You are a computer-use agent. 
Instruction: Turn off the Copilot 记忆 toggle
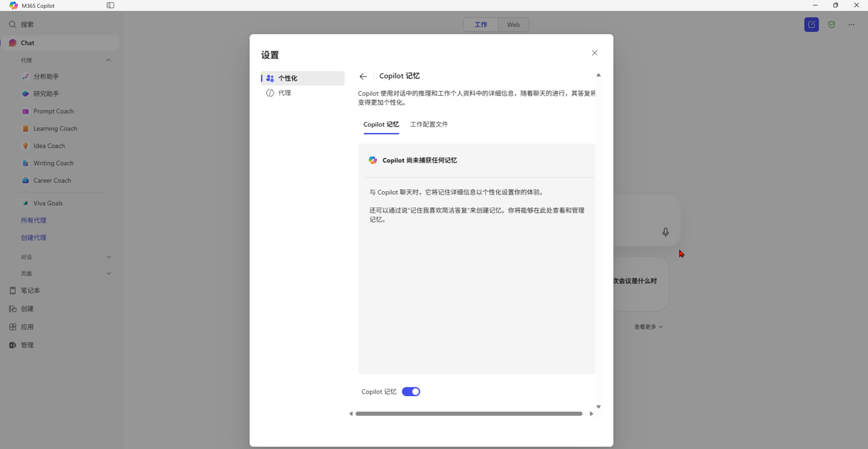[411, 391]
